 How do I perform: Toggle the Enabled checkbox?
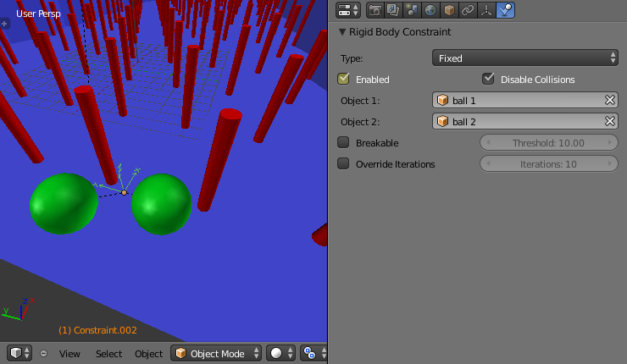[344, 79]
